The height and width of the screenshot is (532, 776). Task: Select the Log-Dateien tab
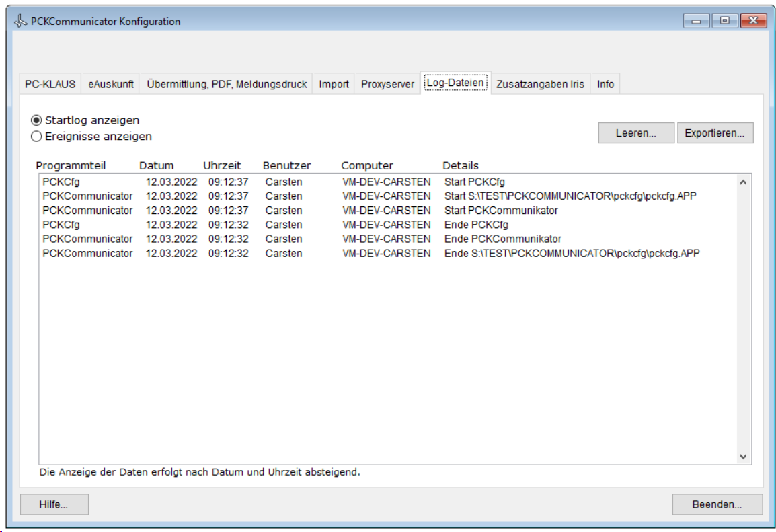click(x=455, y=83)
